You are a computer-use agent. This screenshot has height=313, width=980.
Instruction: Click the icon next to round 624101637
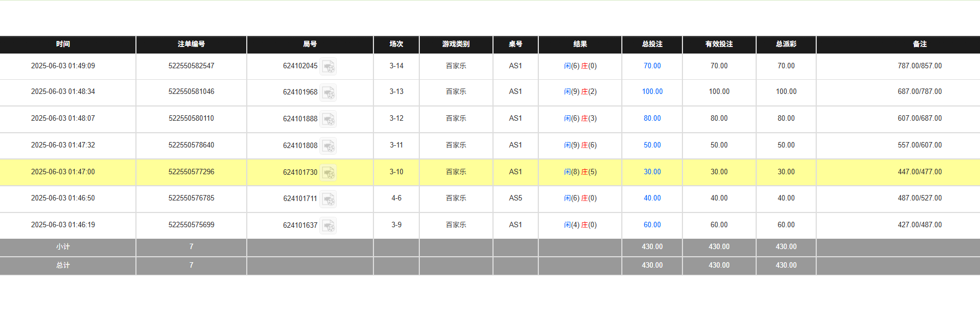click(x=328, y=226)
